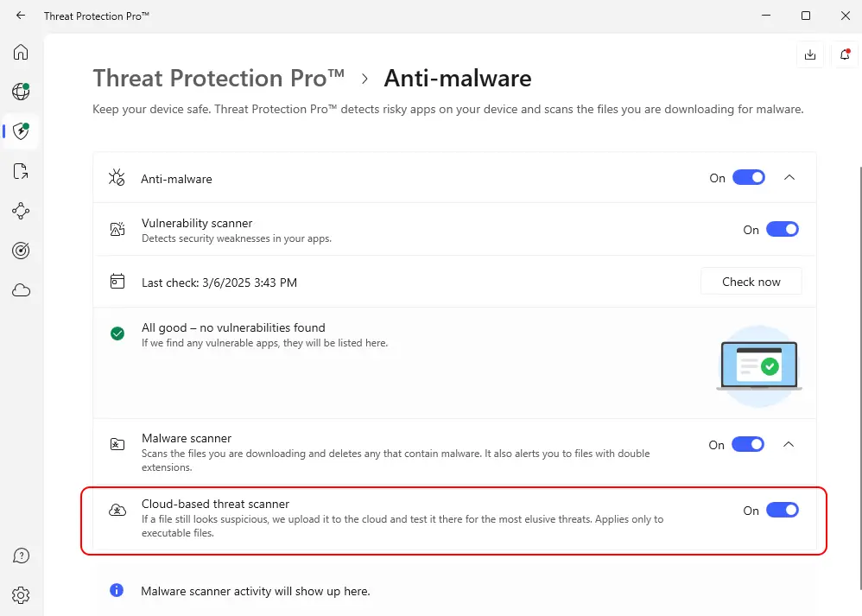Turn off the Anti-malware toggle

748,178
